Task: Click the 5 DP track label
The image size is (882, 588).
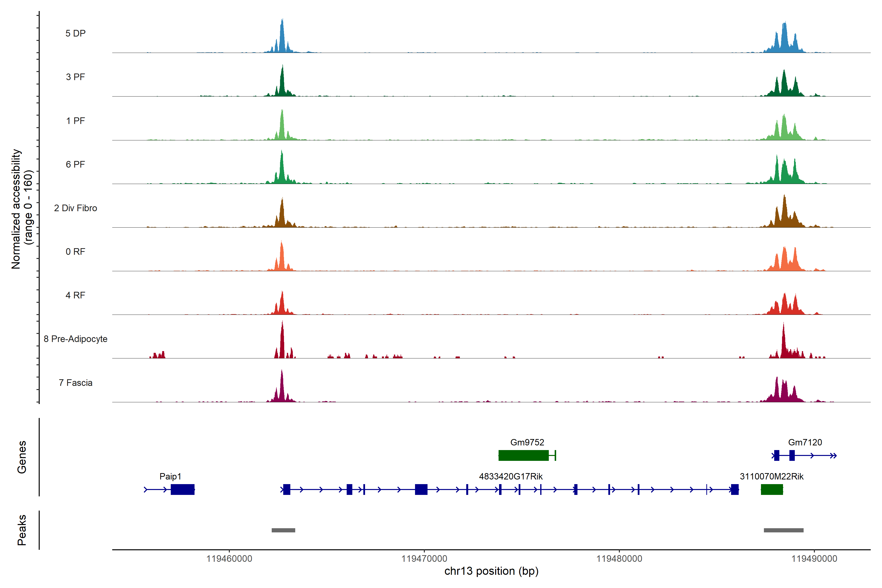Action: click(75, 33)
